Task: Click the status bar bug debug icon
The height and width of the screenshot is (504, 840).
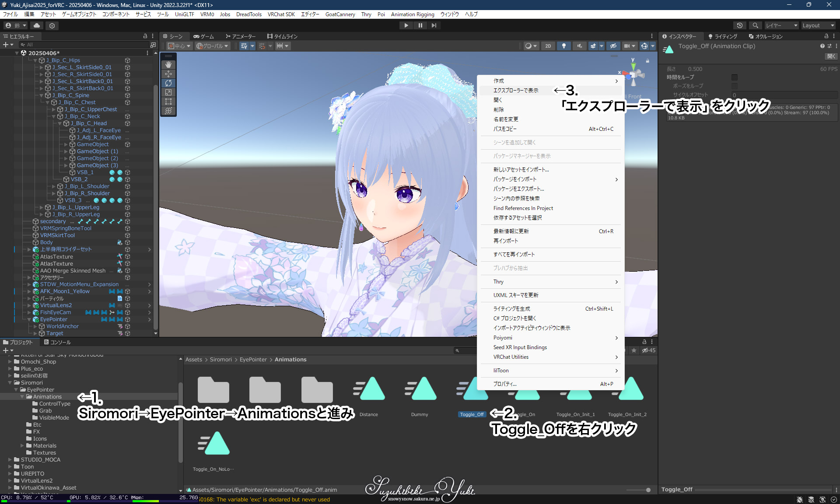Action: pyautogui.click(x=800, y=500)
